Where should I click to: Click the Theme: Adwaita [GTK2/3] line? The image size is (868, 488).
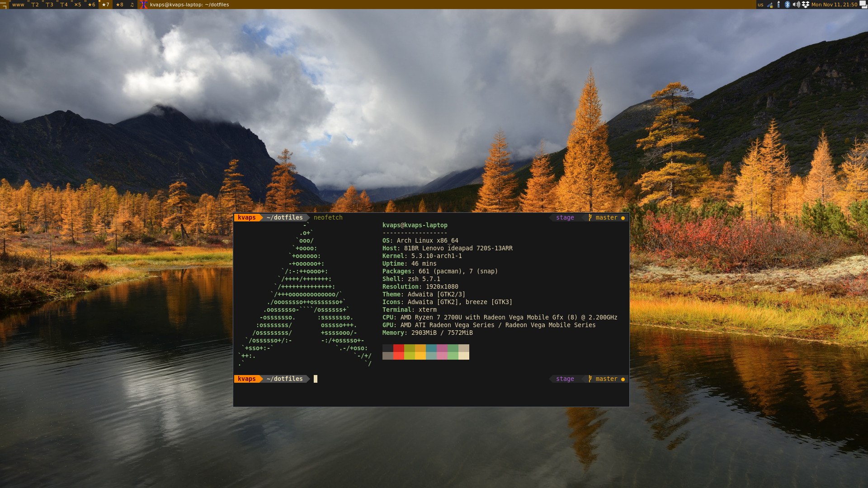tap(424, 294)
